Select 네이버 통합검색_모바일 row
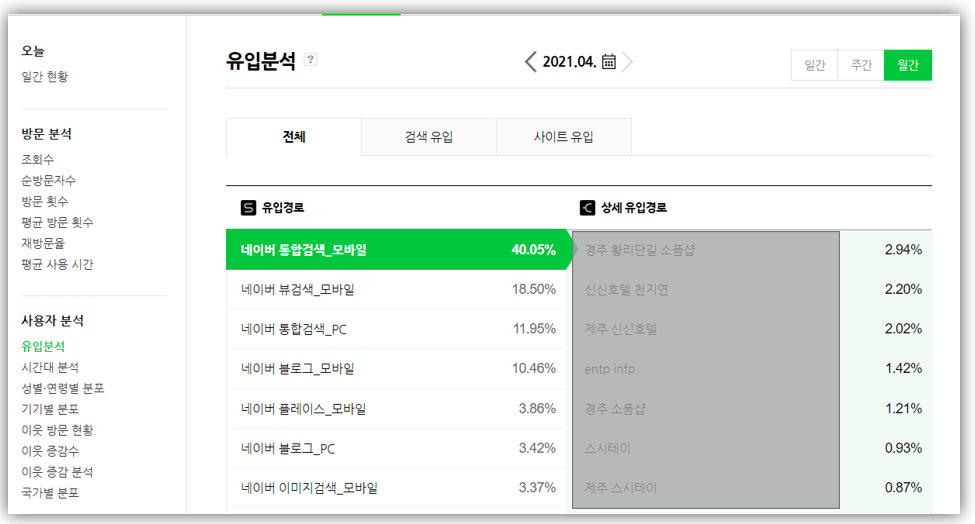 (398, 249)
